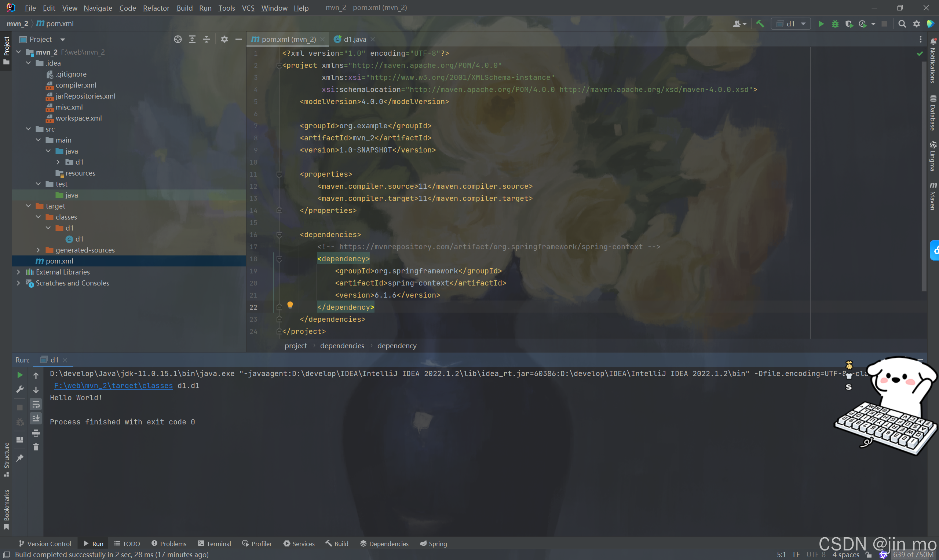Toggle the Bookmarks side tool window

coord(6,509)
